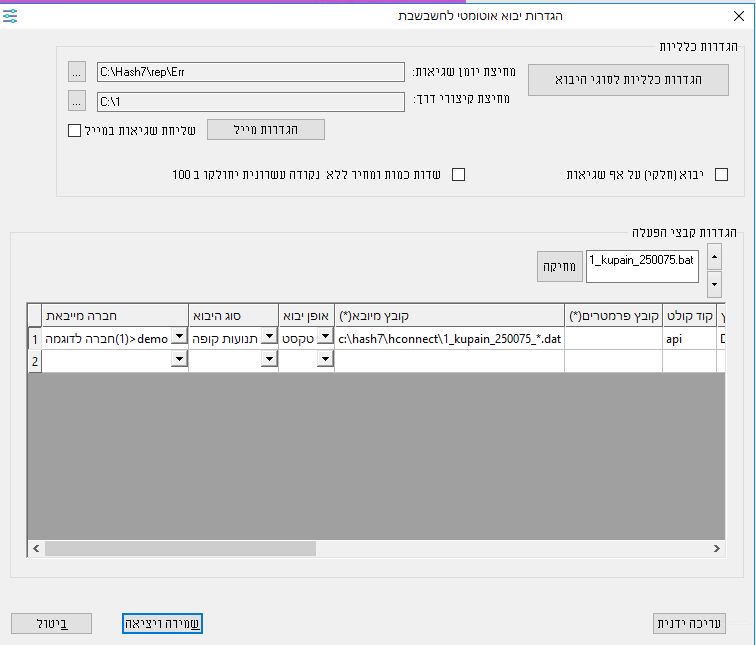This screenshot has width=756, height=645.
Task: Browse for the error log folder
Action: (x=77, y=72)
